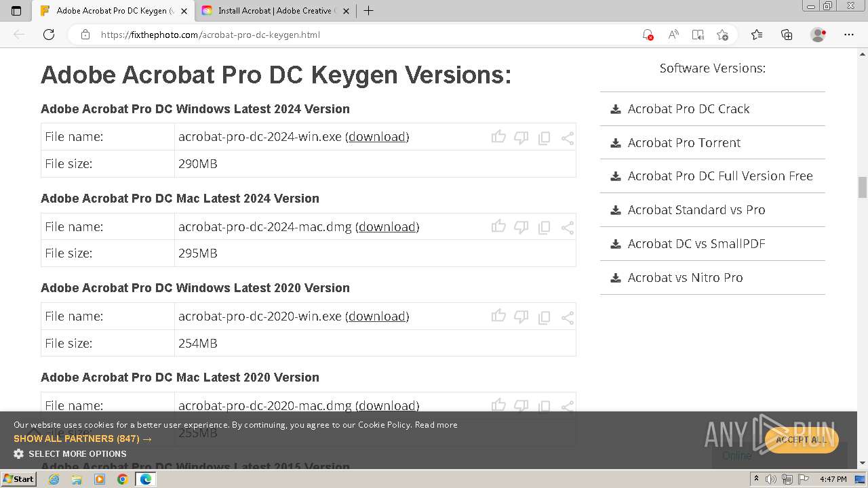This screenshot has height=488, width=868.
Task: Enter Immersive Reader mode
Action: click(698, 35)
